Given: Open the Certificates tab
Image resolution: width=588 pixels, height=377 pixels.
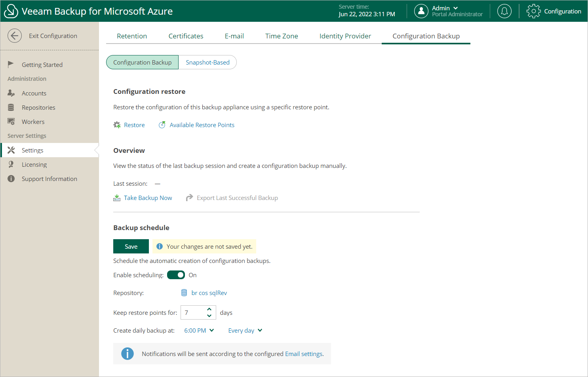Looking at the screenshot, I should click(x=186, y=36).
